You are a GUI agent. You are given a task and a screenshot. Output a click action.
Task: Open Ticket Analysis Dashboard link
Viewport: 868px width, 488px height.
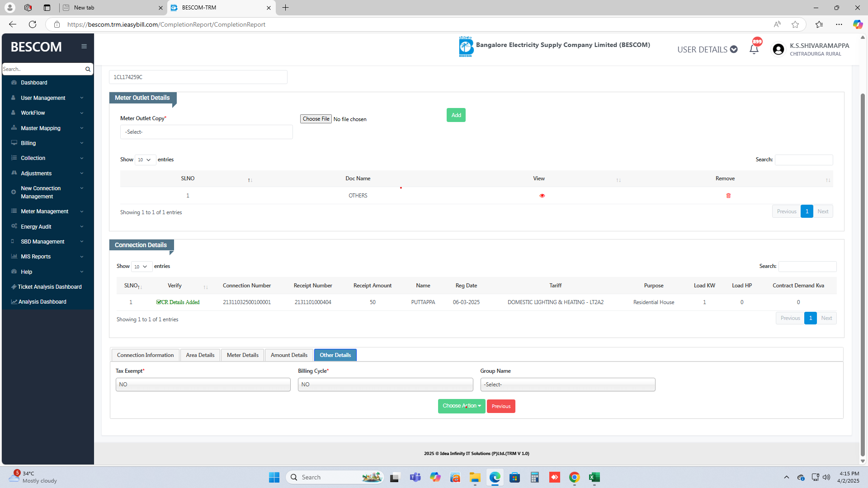pyautogui.click(x=47, y=287)
